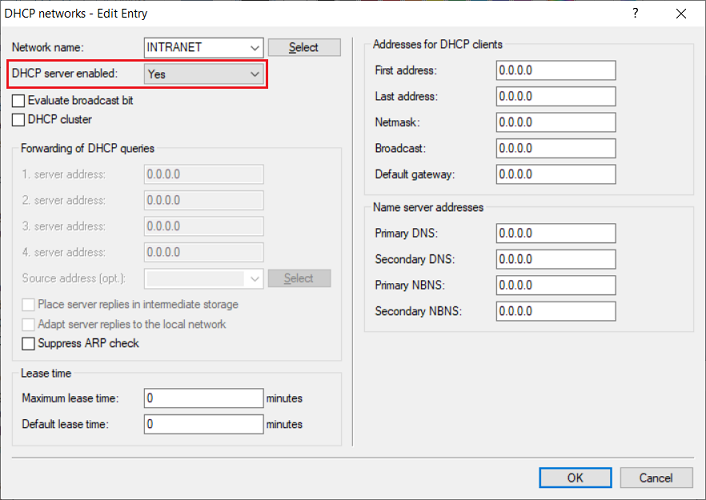Enable Evaluate broadcast bit checkbox
Image resolution: width=706 pixels, height=500 pixels.
[x=19, y=101]
